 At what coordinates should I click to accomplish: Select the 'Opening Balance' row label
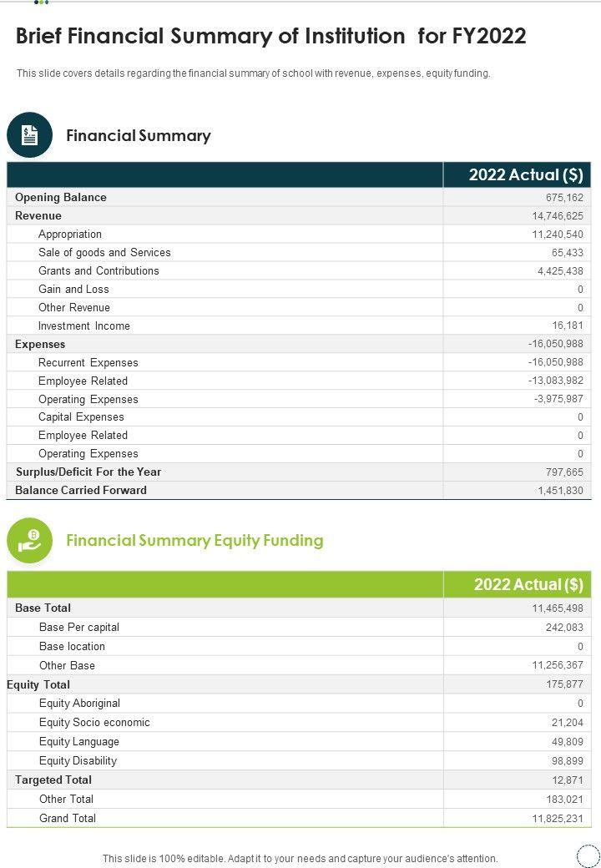(x=61, y=198)
